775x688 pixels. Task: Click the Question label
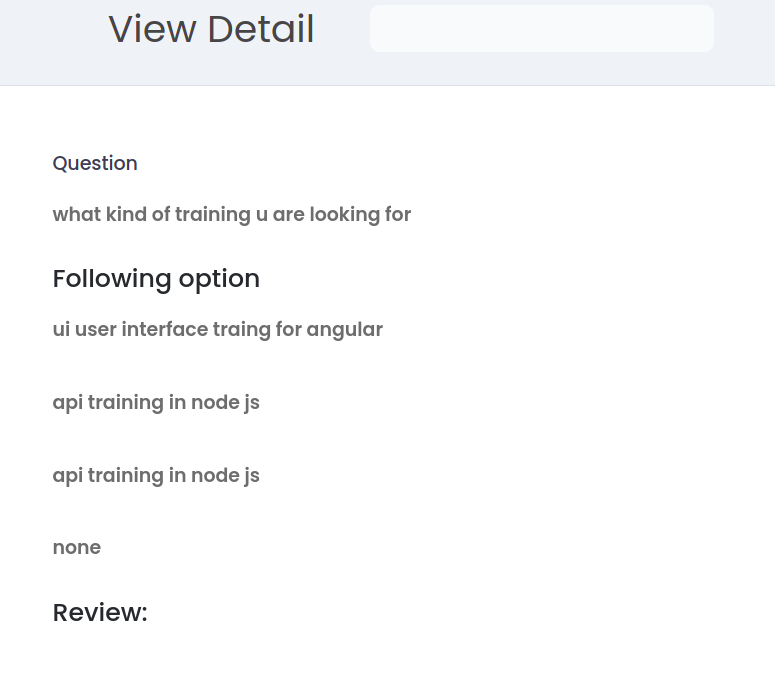click(x=95, y=163)
